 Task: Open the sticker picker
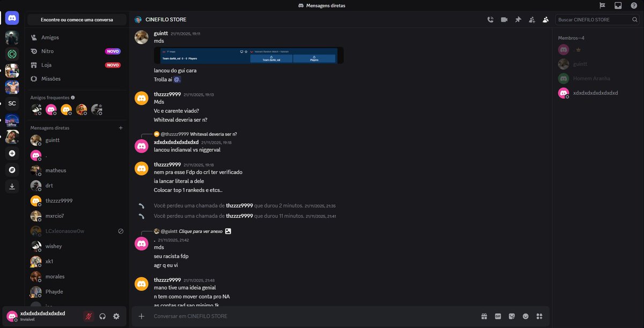[511, 316]
